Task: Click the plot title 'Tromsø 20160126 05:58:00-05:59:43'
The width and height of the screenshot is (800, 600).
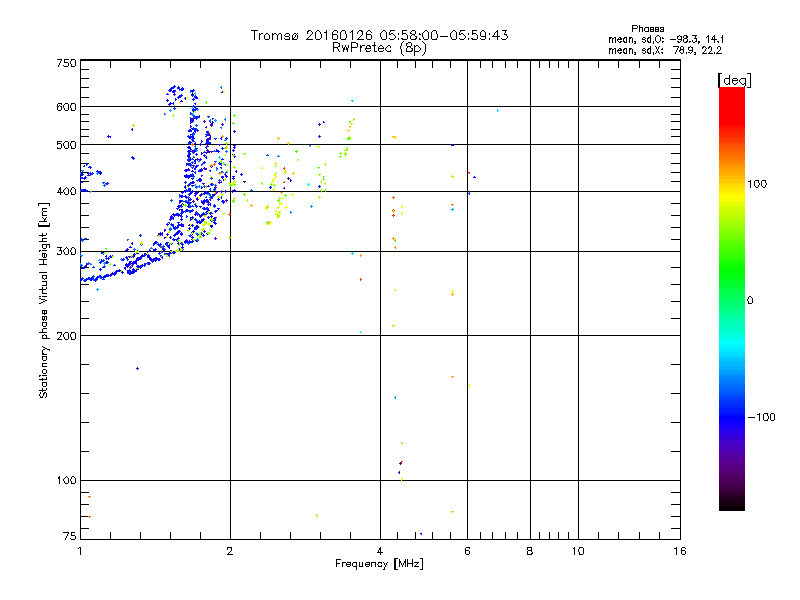Action: click(x=379, y=35)
